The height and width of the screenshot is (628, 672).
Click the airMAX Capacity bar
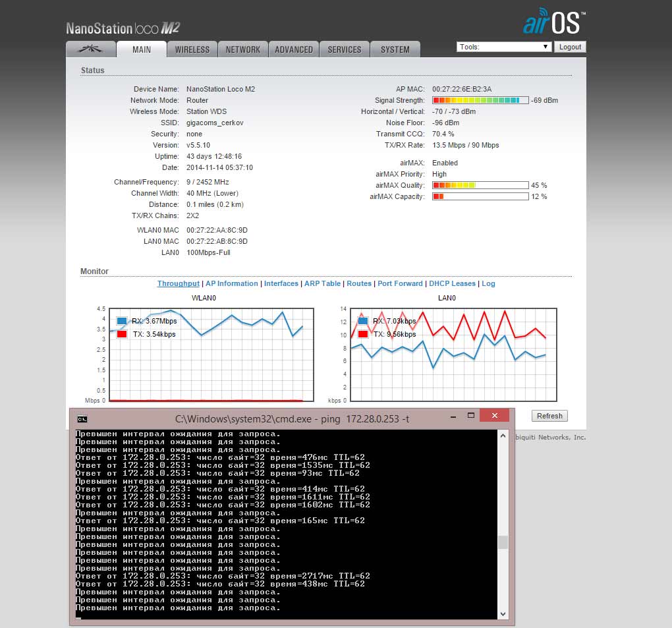pyautogui.click(x=480, y=196)
